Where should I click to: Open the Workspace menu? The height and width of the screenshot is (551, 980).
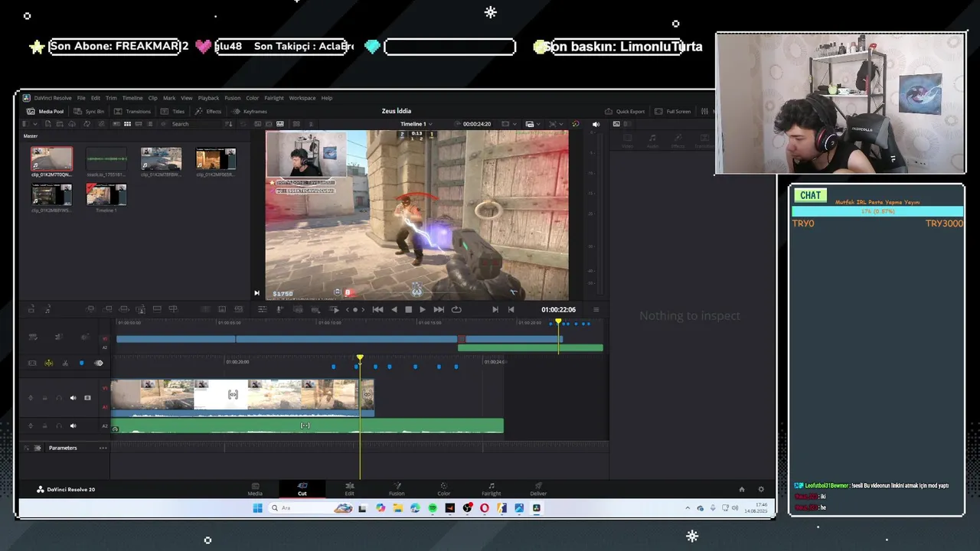302,98
